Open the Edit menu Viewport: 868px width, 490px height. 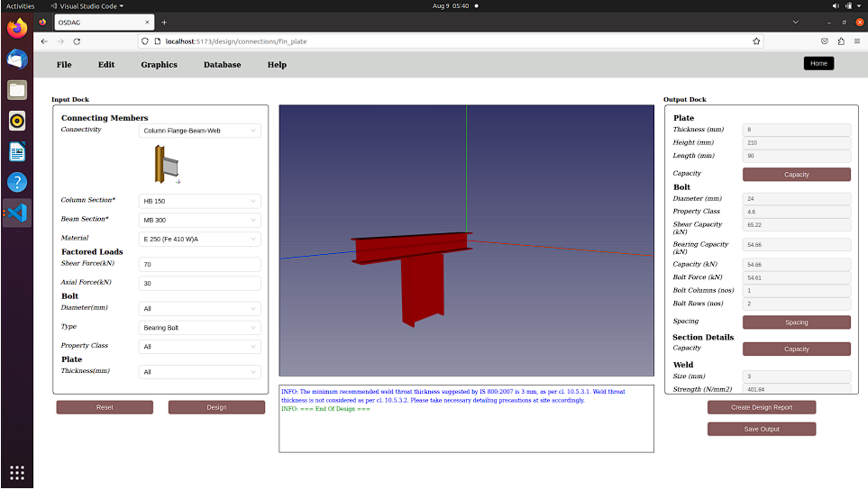click(x=106, y=65)
